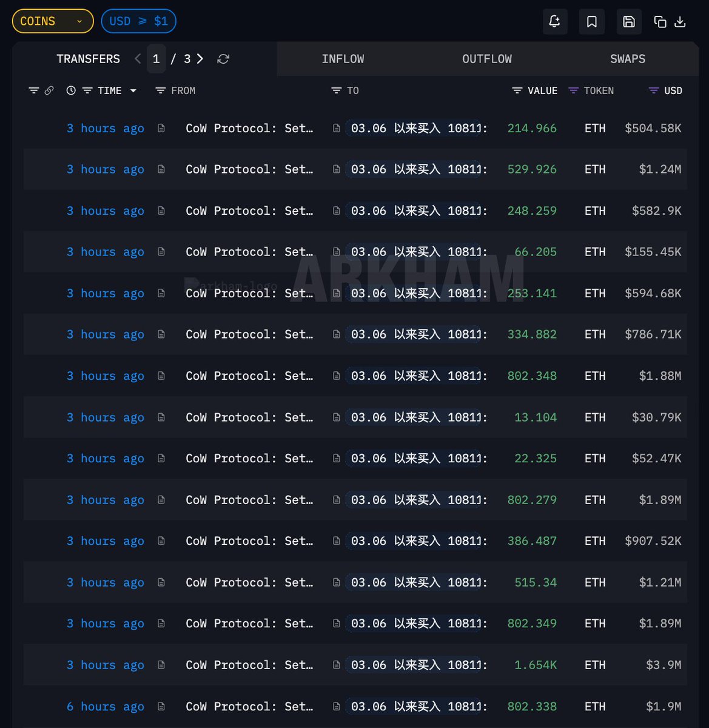Open the VALUE column filter
Image resolution: width=709 pixels, height=728 pixels.
[517, 90]
